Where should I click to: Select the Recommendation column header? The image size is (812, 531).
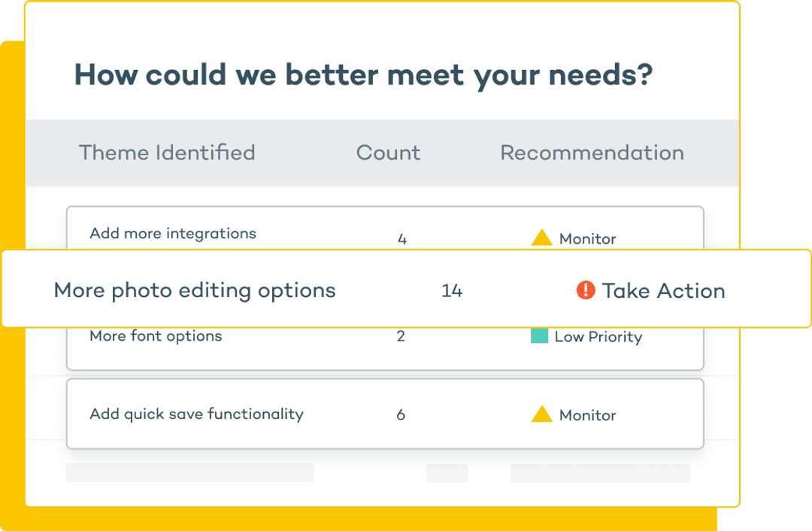click(x=592, y=153)
